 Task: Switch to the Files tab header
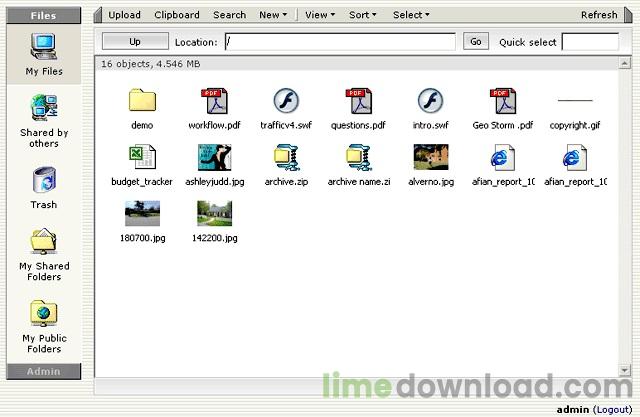(x=43, y=16)
